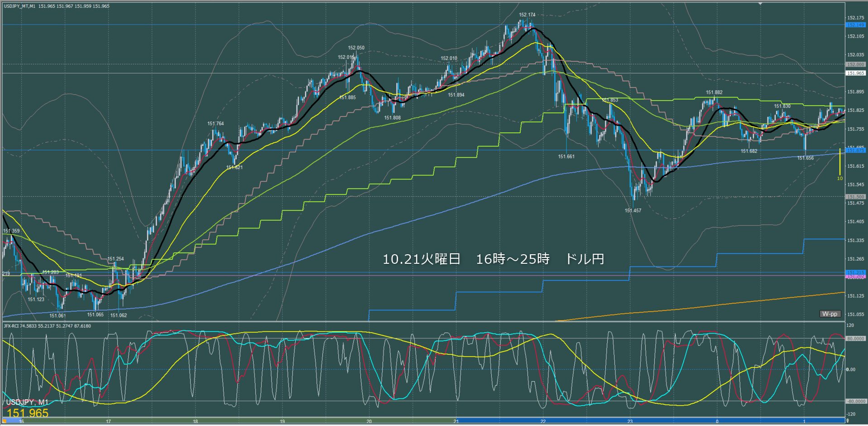Click the -80.0000 RCI level tag
Image resolution: width=868 pixels, height=426 pixels.
[x=855, y=402]
